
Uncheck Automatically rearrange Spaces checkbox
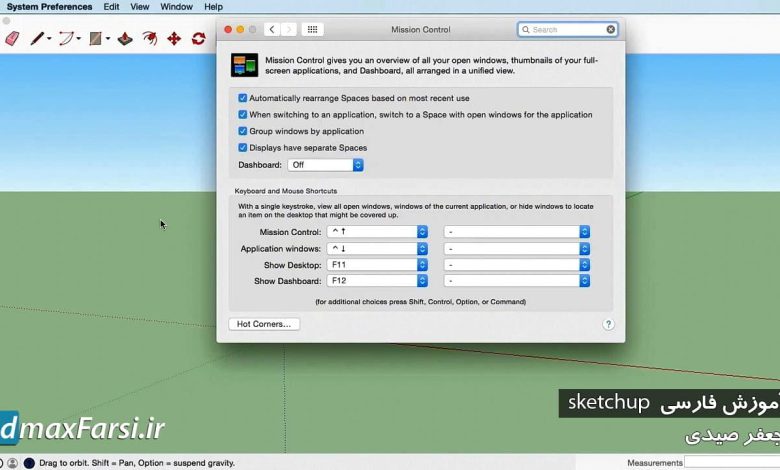coord(243,98)
